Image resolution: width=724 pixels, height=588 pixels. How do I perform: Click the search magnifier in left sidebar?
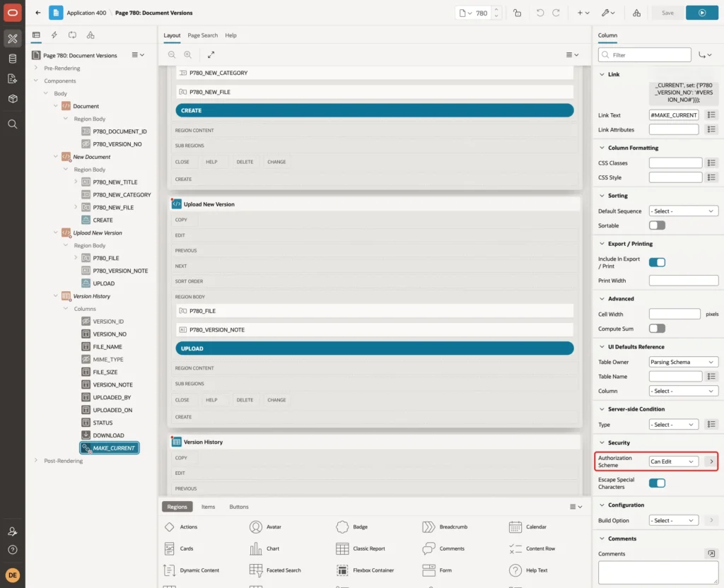click(13, 124)
